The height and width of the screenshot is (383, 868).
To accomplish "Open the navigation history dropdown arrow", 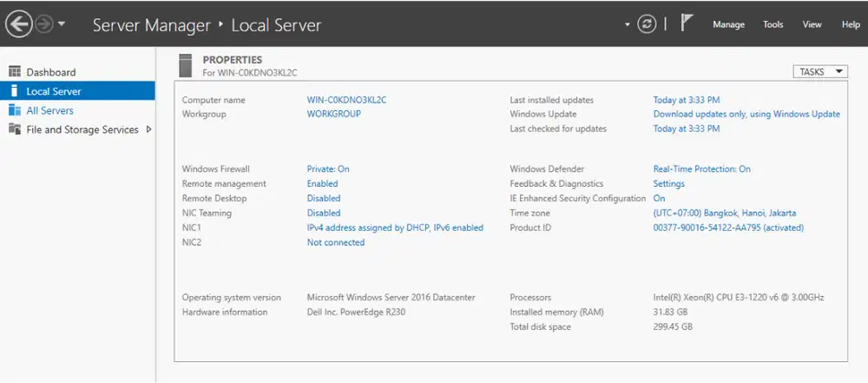I will [x=62, y=24].
